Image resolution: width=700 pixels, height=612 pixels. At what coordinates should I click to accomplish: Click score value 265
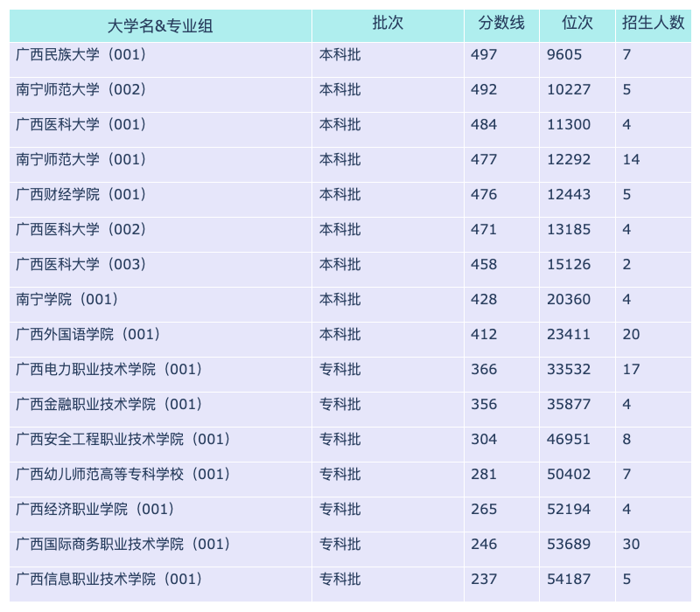(484, 509)
